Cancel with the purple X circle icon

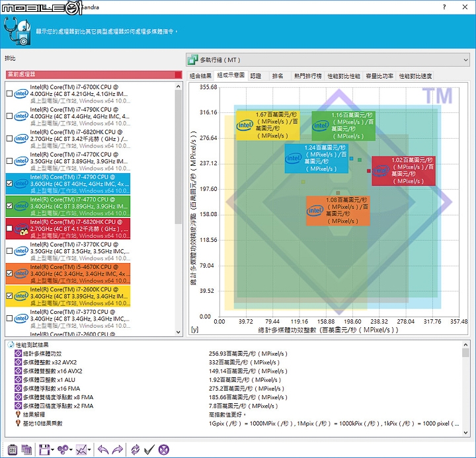tap(164, 449)
